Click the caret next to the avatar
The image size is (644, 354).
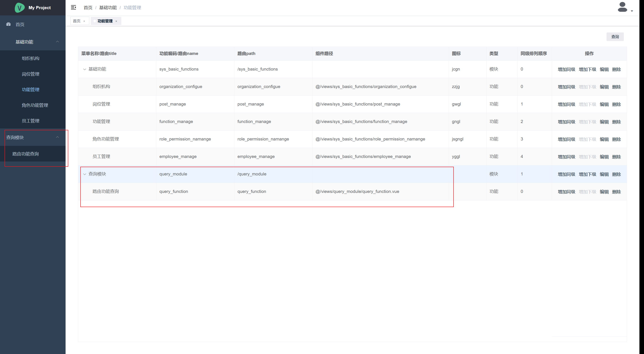click(632, 11)
